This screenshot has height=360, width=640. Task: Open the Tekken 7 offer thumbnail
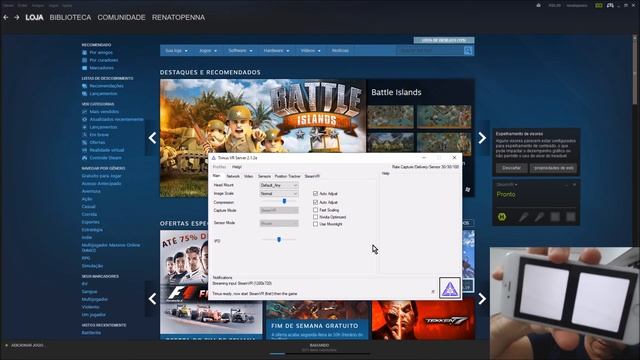pos(423,320)
